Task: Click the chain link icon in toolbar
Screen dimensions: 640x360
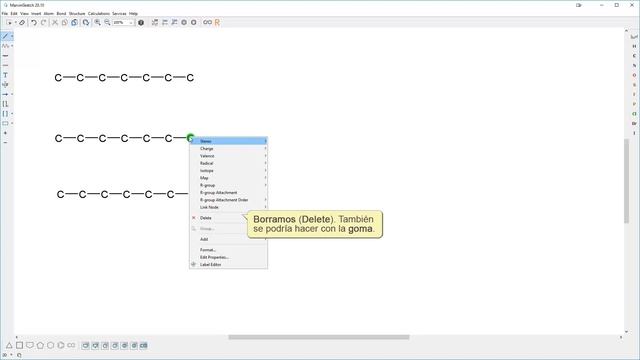Action: click(207, 22)
